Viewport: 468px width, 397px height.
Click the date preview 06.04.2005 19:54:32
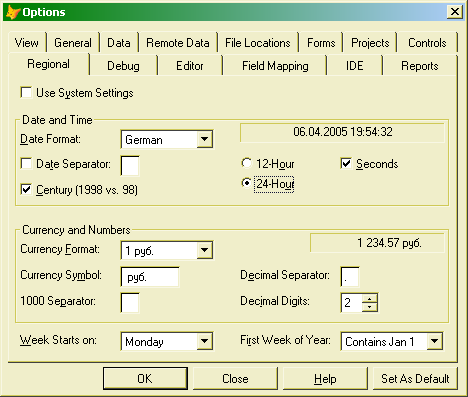(x=342, y=132)
